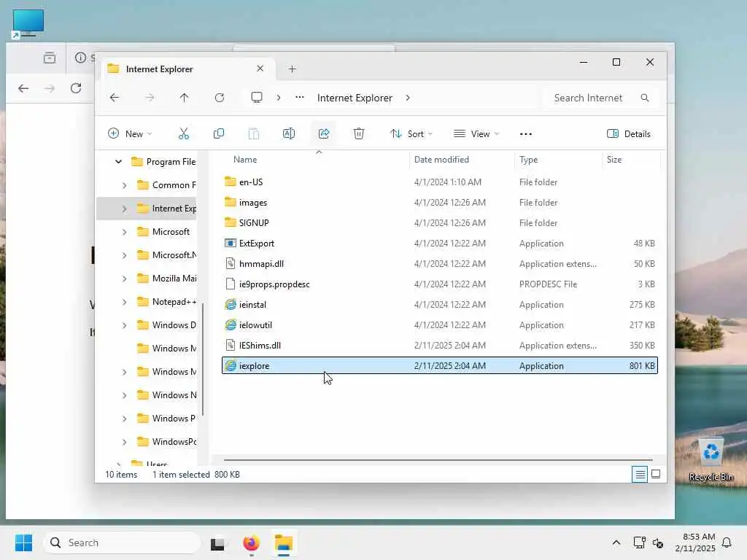The image size is (747, 560).
Task: Open the Sort dropdown menu
Action: point(411,134)
